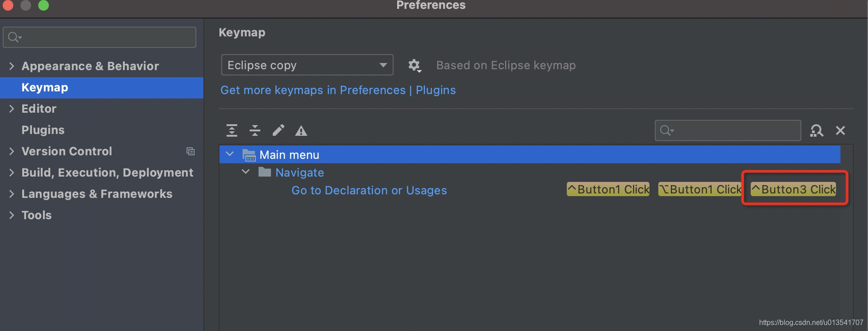The image size is (868, 331).
Task: Collapse the Navigate folder chevron
Action: click(246, 172)
